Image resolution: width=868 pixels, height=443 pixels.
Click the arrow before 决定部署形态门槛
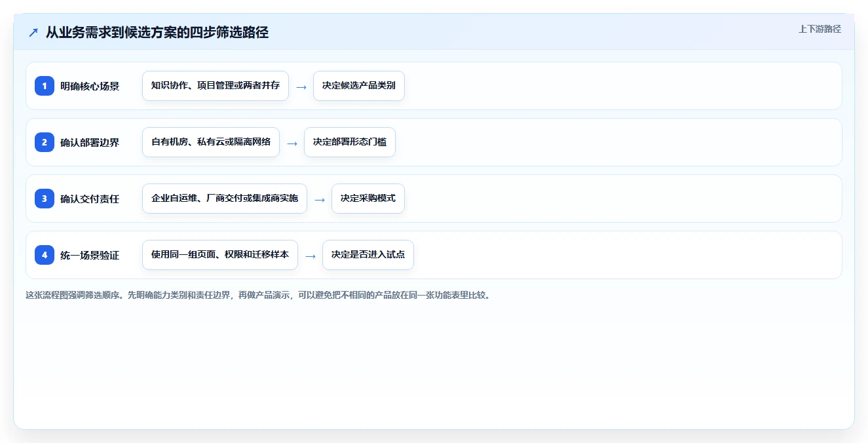292,143
